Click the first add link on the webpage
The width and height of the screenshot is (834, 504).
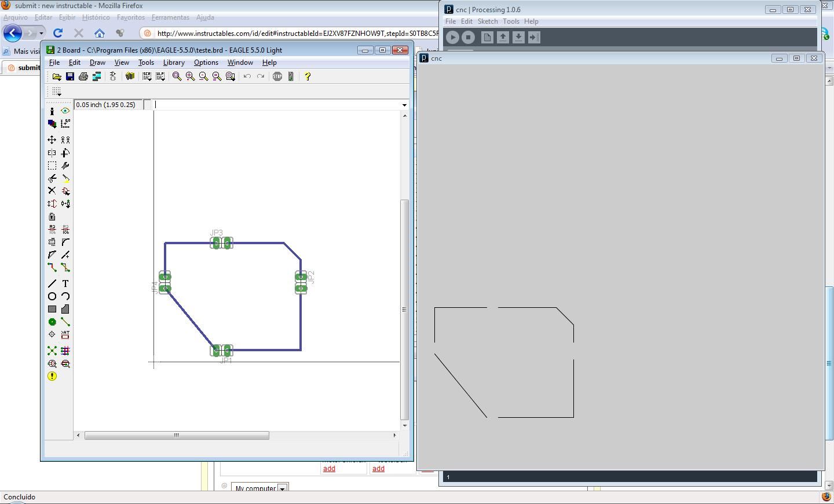(x=328, y=469)
